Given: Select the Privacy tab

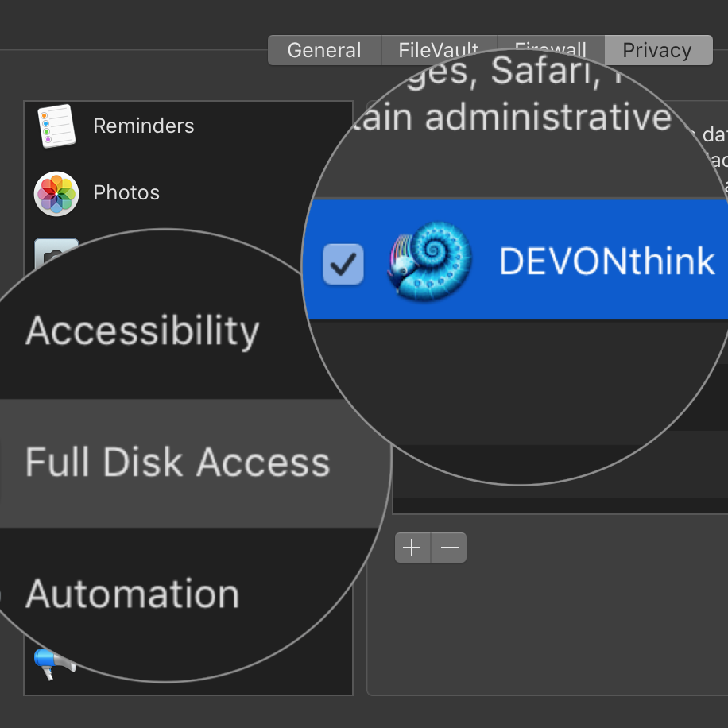Looking at the screenshot, I should (x=658, y=50).
